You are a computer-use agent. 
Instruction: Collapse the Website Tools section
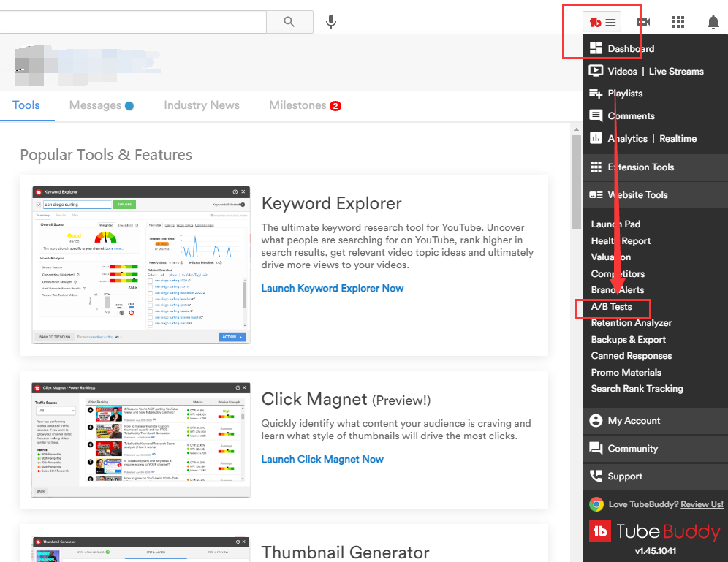(637, 195)
